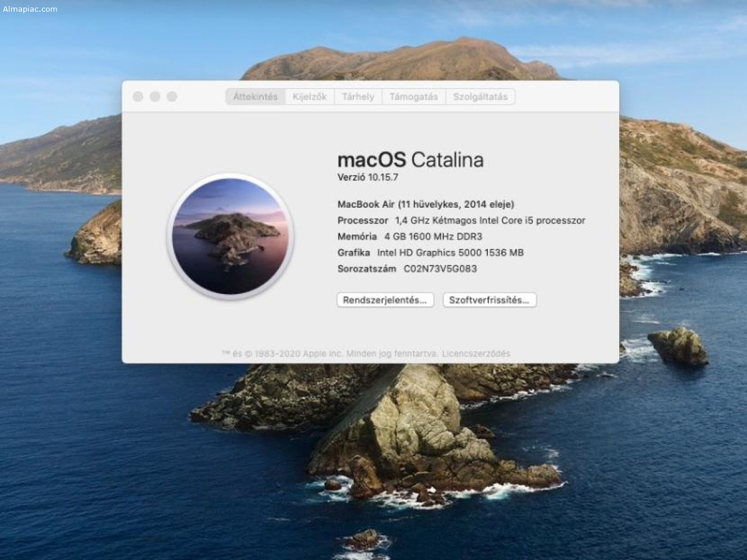Click the Almapiac.com watermark text
Screen dimensions: 747x560
click(30, 9)
